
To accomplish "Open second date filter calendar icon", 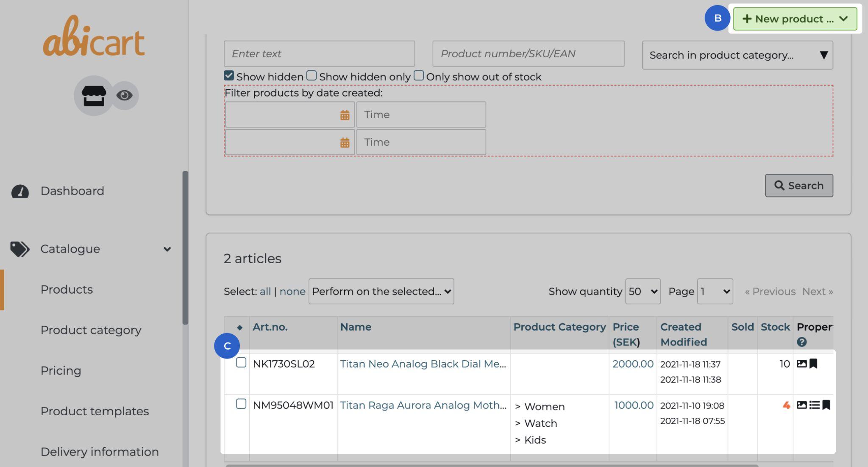I will (x=345, y=142).
